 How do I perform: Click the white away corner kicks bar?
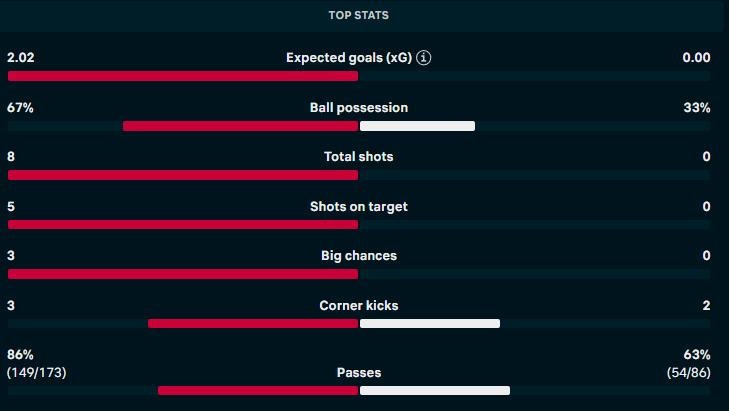click(430, 324)
